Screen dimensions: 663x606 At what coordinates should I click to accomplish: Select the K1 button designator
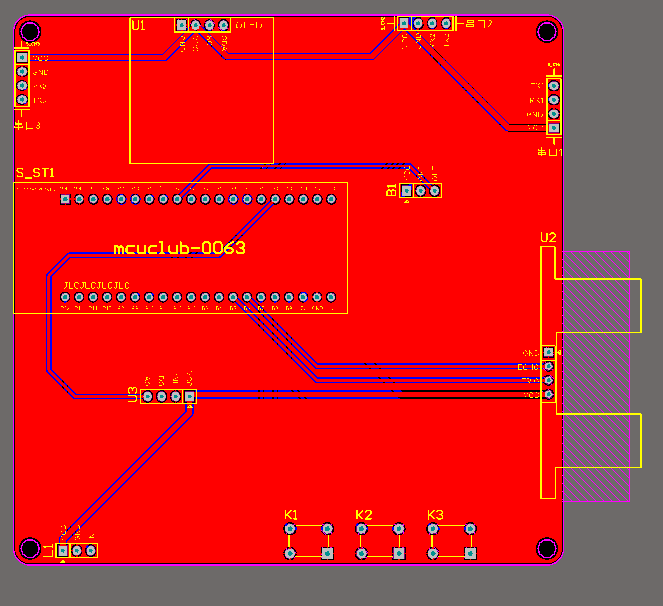tap(291, 515)
